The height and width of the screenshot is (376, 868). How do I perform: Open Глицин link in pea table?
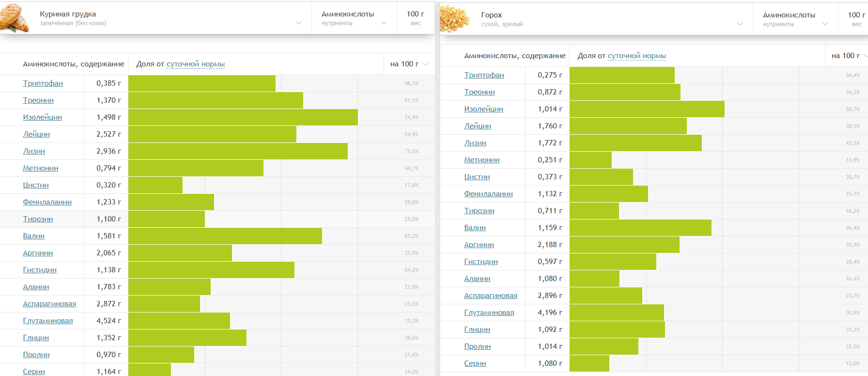coord(477,329)
